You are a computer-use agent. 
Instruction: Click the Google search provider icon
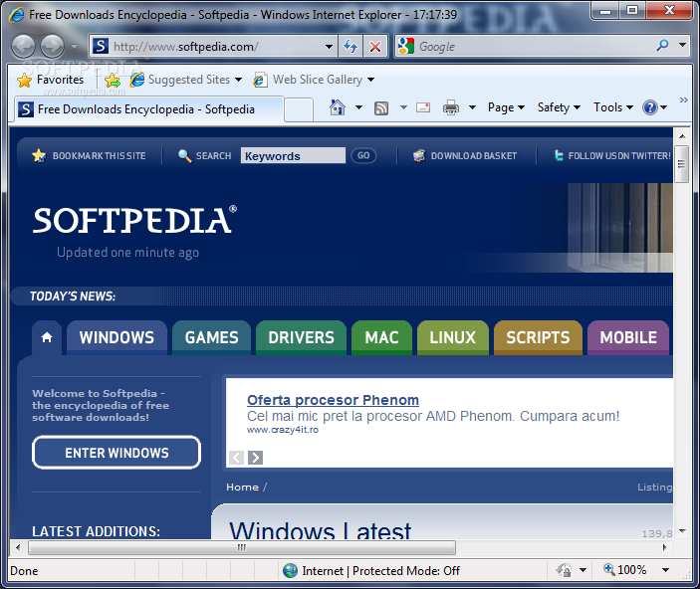tap(406, 46)
